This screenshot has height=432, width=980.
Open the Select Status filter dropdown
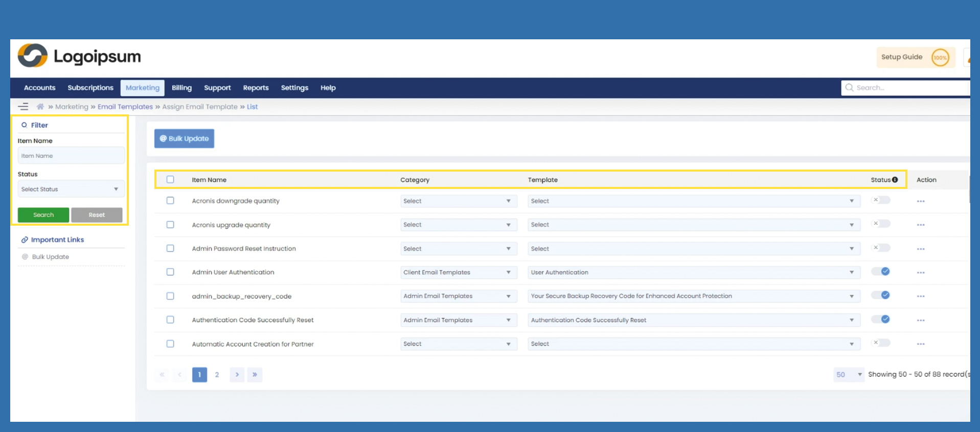[71, 189]
